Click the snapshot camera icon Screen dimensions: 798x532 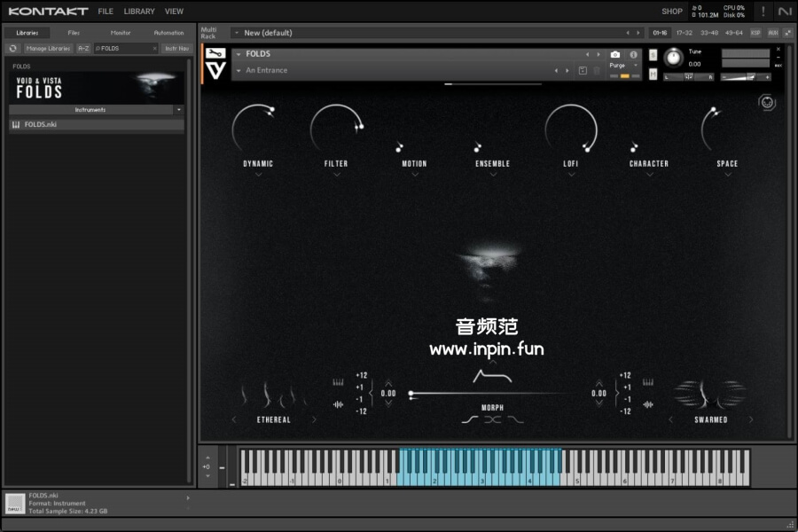(615, 54)
